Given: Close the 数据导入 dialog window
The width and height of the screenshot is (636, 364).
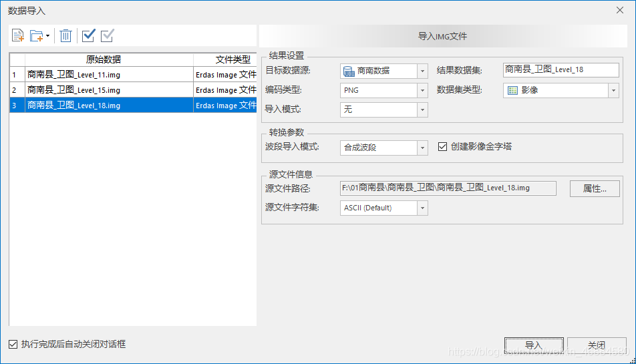Looking at the screenshot, I should click(620, 10).
